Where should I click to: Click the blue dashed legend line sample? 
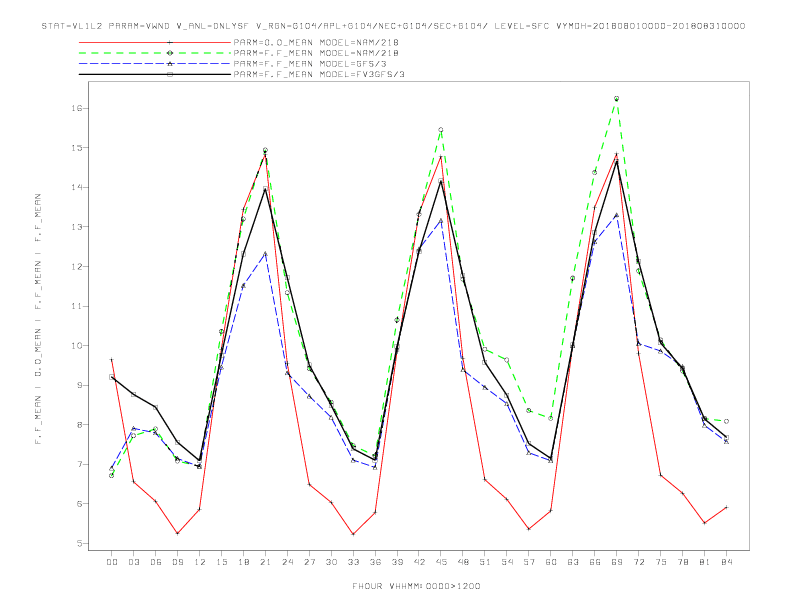(155, 64)
